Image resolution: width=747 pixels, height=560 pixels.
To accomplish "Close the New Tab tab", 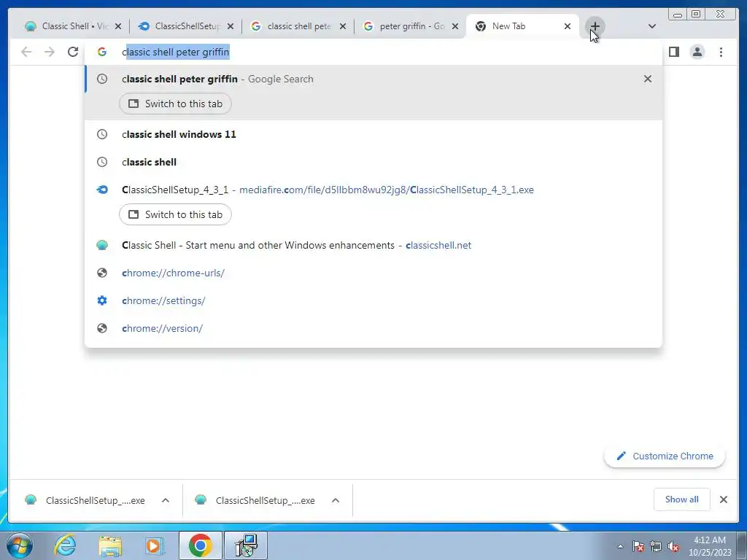I will pos(568,26).
